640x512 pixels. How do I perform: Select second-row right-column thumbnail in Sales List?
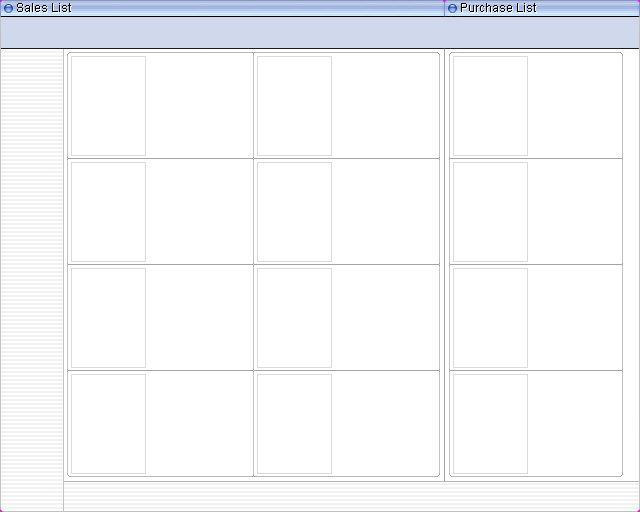(x=294, y=212)
